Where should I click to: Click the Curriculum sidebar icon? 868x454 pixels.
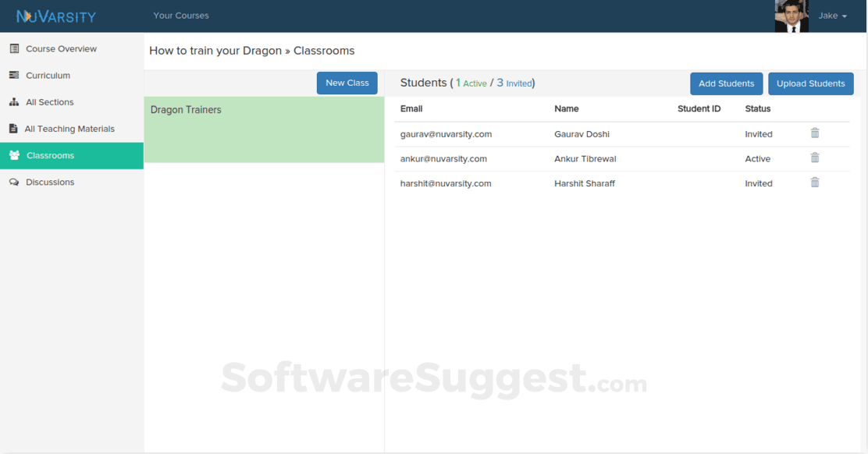coord(14,75)
